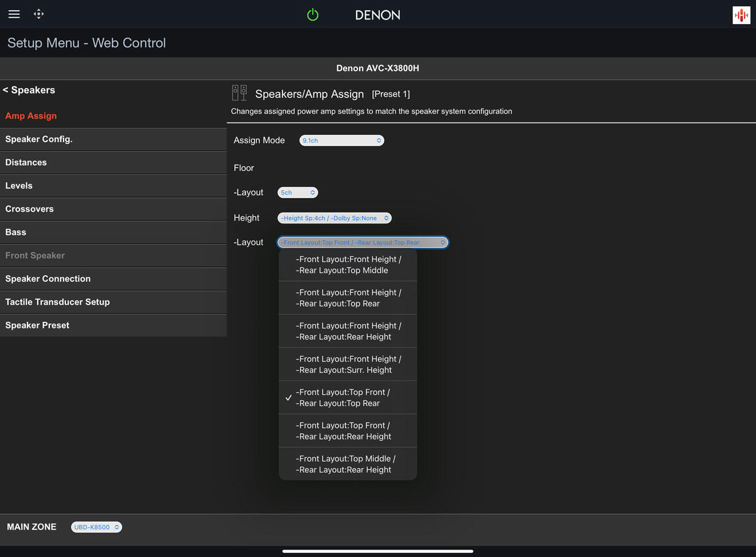The height and width of the screenshot is (557, 756).
Task: Click the Height row label
Action: point(246,218)
